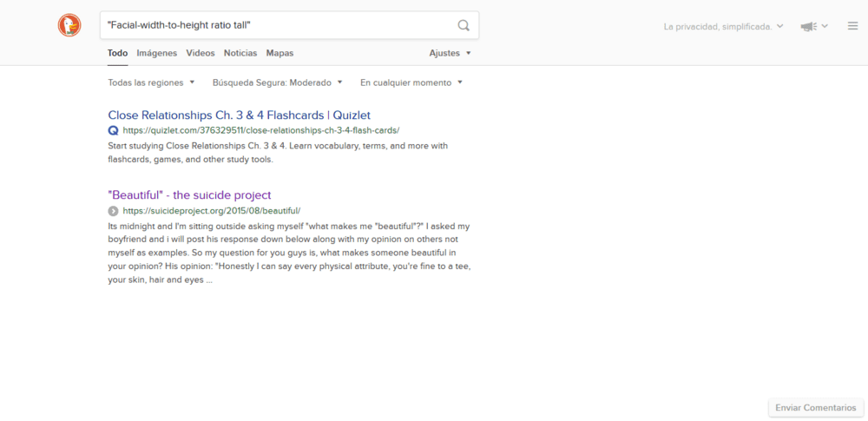Click the snippet text starting "Its midnight"
The width and height of the screenshot is (868, 421).
point(290,253)
